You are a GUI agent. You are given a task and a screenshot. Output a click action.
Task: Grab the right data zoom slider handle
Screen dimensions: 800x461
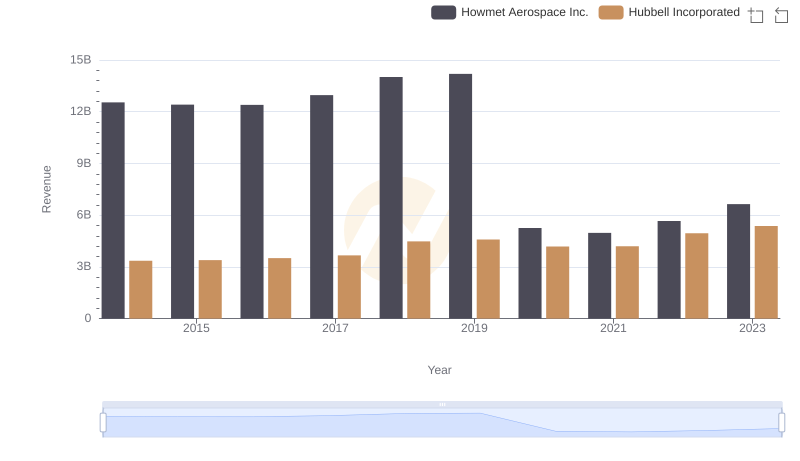[782, 422]
